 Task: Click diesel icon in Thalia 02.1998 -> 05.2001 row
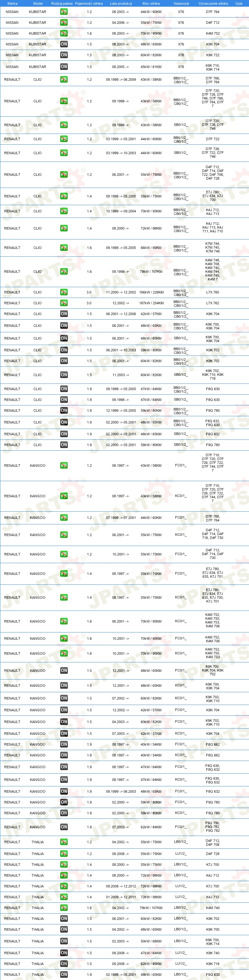(x=64, y=975)
